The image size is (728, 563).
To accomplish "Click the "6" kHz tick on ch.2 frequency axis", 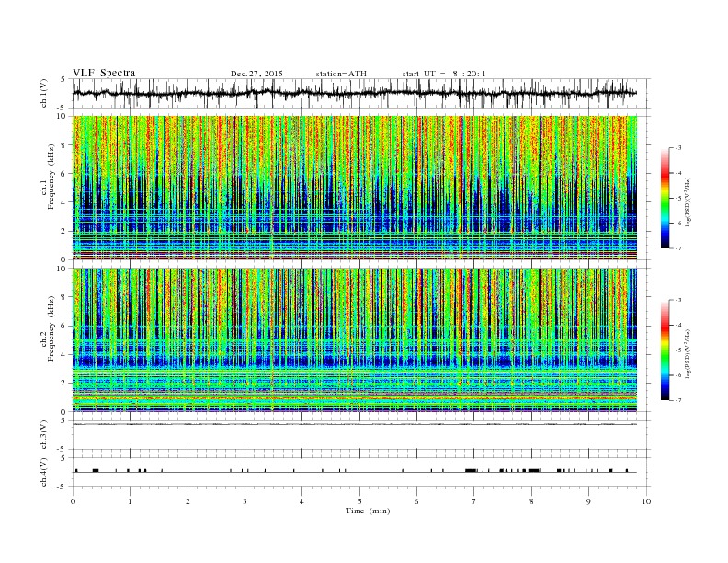I will (64, 326).
